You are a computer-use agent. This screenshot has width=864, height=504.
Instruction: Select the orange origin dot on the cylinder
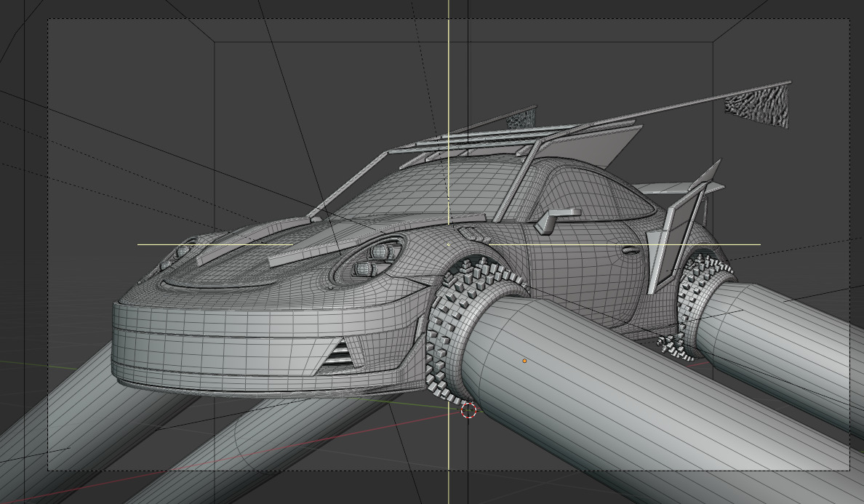pos(524,361)
